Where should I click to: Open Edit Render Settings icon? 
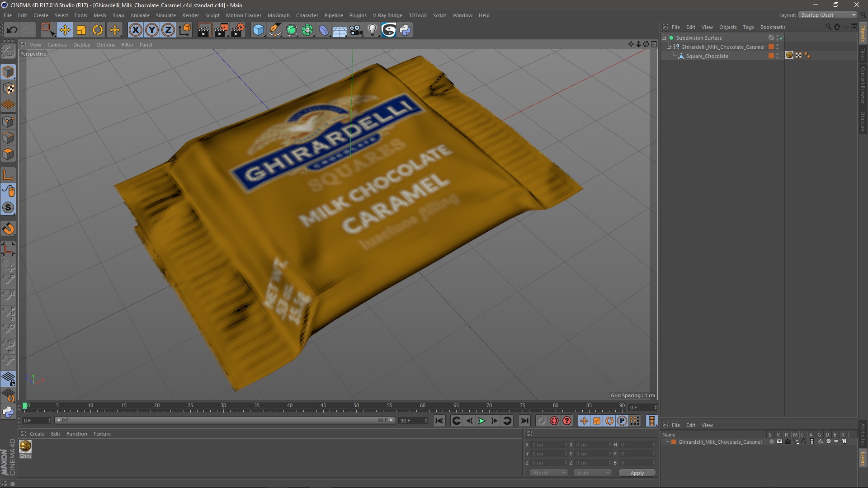(238, 30)
